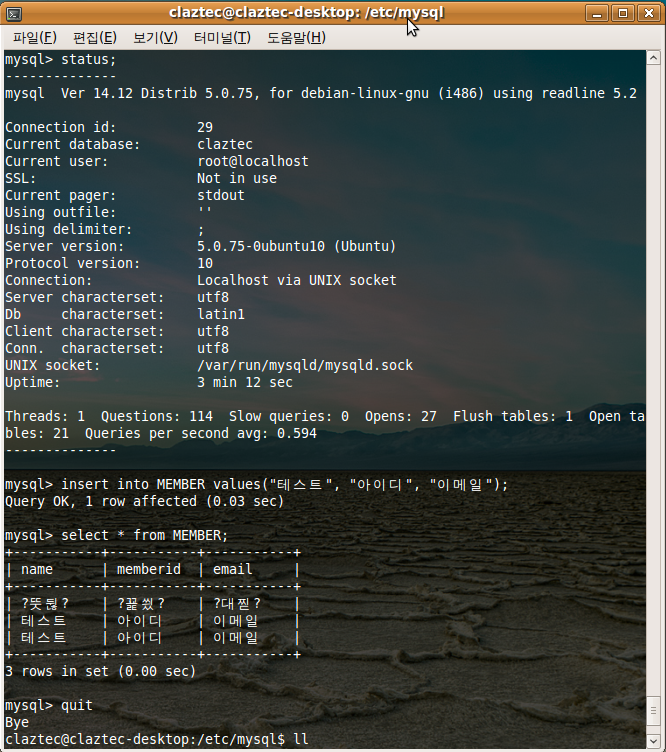Click the 'Current database:' label
Viewport: 666px width, 752px height.
(72, 144)
